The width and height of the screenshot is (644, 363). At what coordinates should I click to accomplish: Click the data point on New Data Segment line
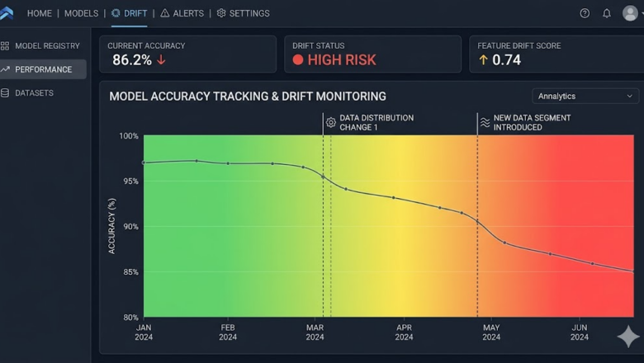(x=477, y=221)
